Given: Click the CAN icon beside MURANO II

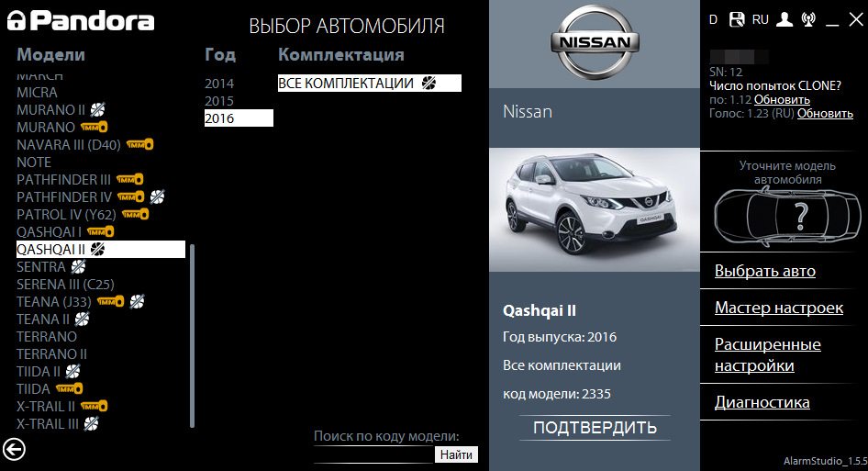Looking at the screenshot, I should click(x=98, y=109).
